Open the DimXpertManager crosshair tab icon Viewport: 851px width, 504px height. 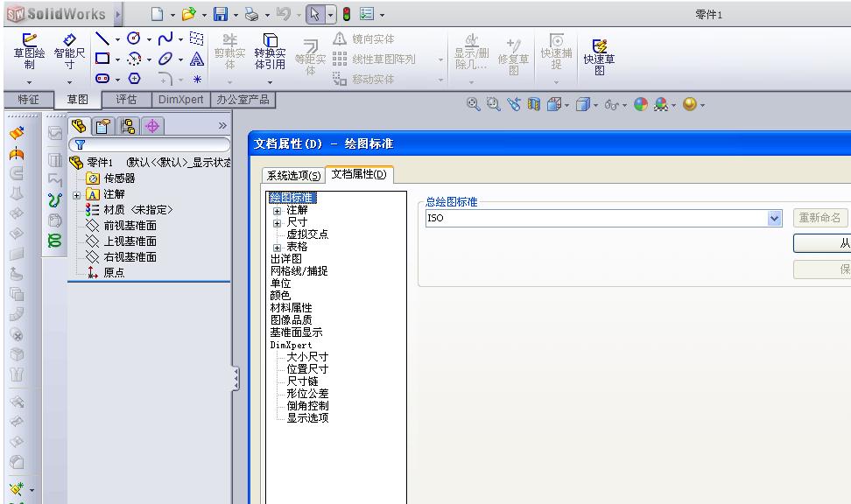pyautogui.click(x=152, y=126)
